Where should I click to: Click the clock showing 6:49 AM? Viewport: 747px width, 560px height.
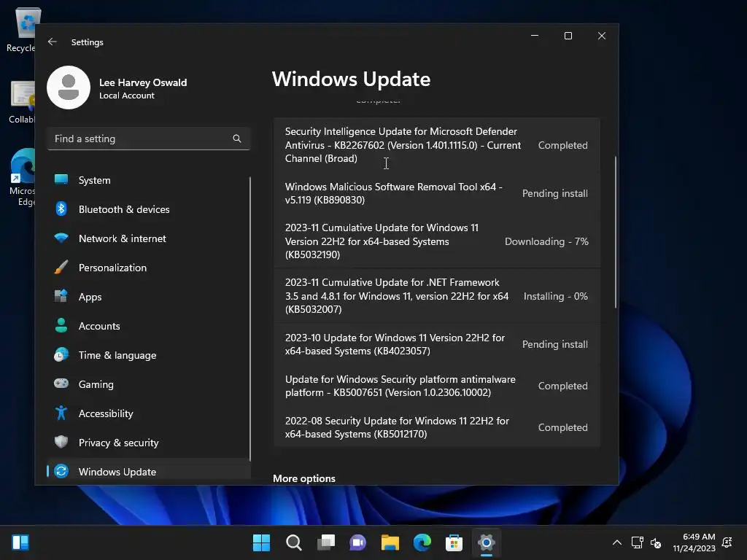(699, 537)
